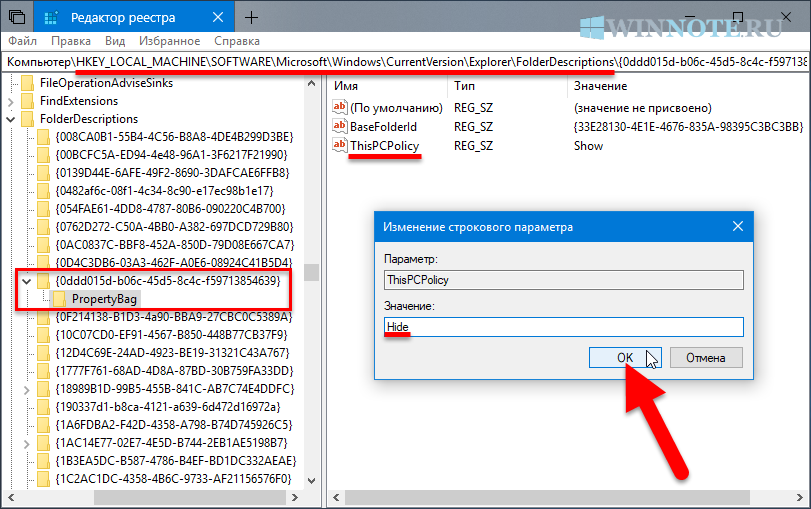
Task: Click the FileOperationAdviseSinks folder icon
Action: [28, 83]
